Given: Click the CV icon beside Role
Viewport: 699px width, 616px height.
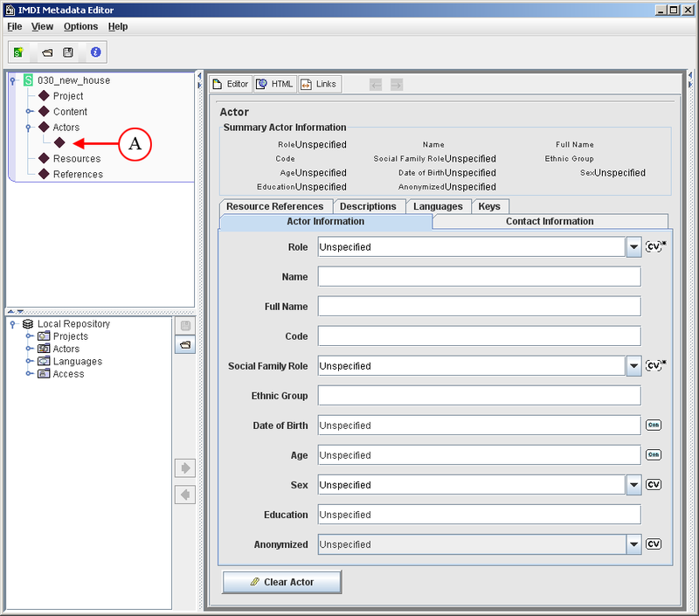Looking at the screenshot, I should [x=654, y=246].
